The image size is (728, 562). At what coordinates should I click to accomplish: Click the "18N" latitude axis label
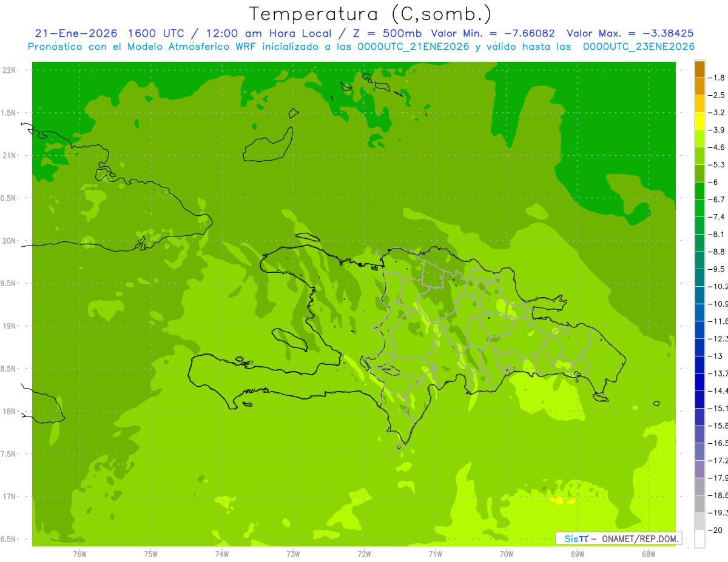(10, 412)
